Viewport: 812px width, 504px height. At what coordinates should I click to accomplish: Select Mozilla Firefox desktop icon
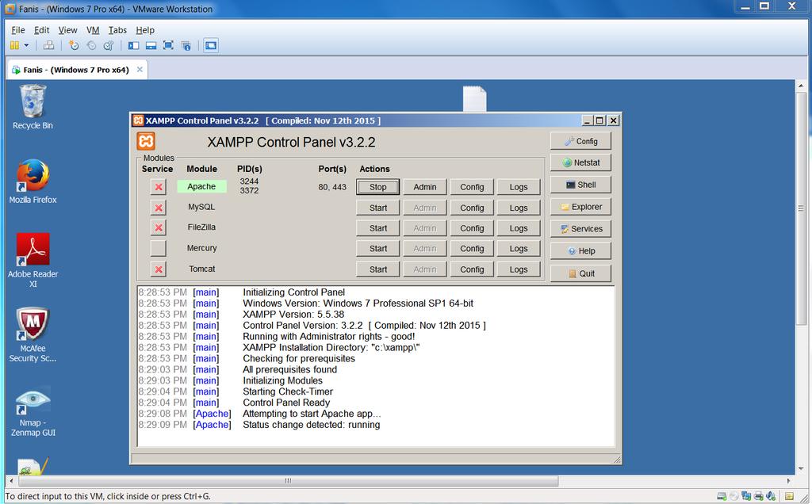pos(33,181)
